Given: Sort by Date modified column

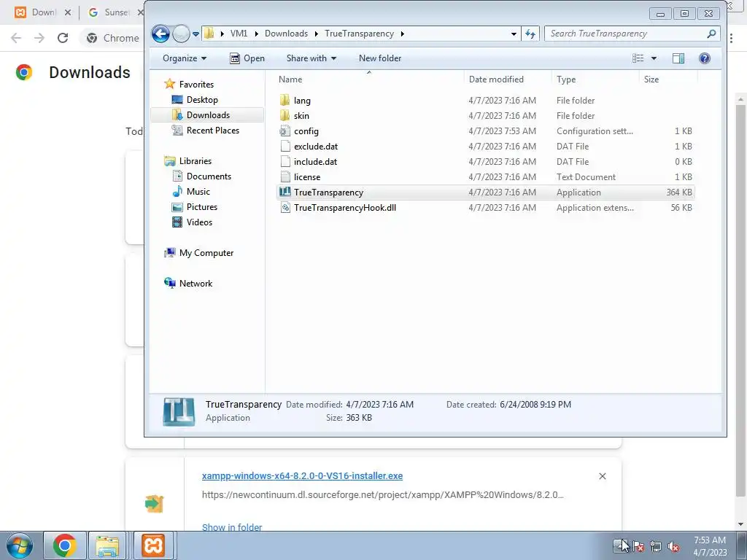Looking at the screenshot, I should (508, 79).
